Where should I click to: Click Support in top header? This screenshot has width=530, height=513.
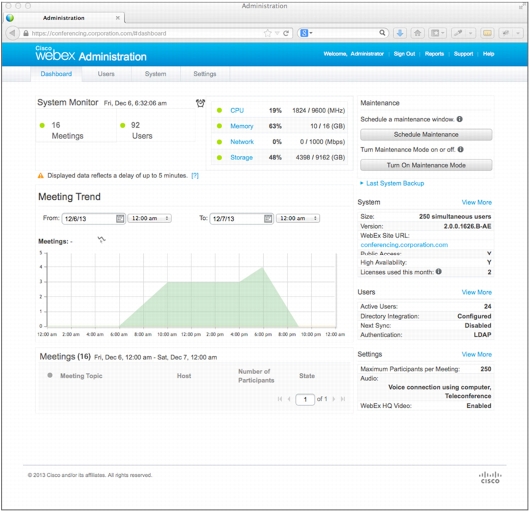[463, 54]
